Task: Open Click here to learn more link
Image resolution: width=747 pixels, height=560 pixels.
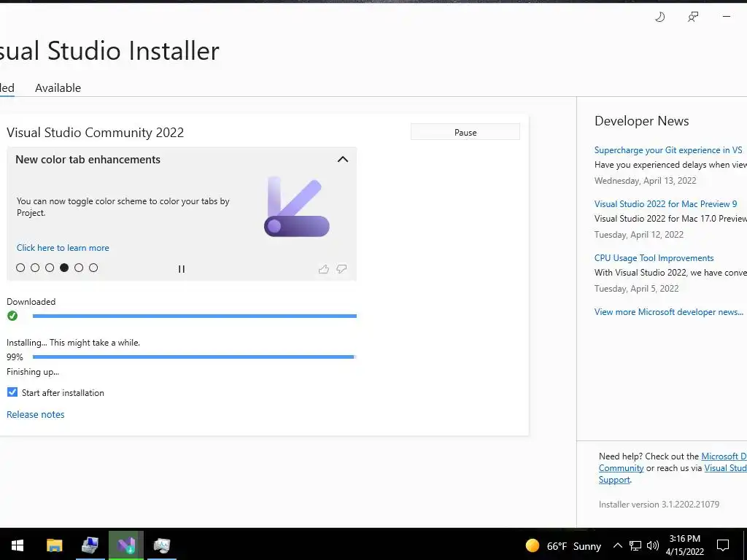Action: (63, 248)
